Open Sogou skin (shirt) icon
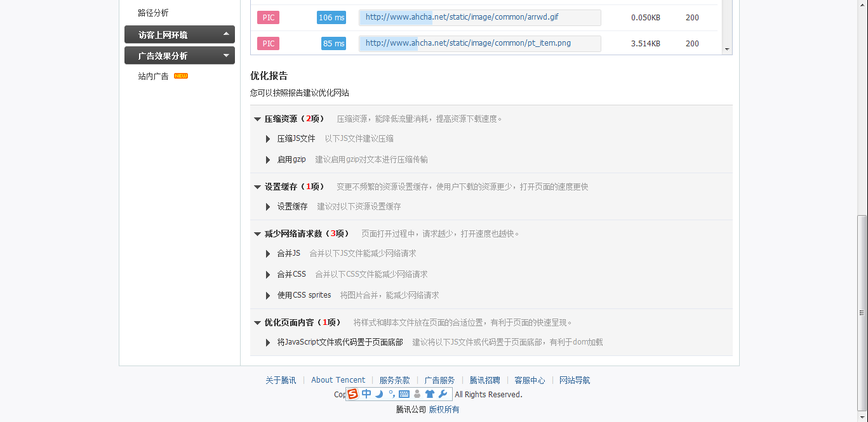868x422 pixels. 430,394
